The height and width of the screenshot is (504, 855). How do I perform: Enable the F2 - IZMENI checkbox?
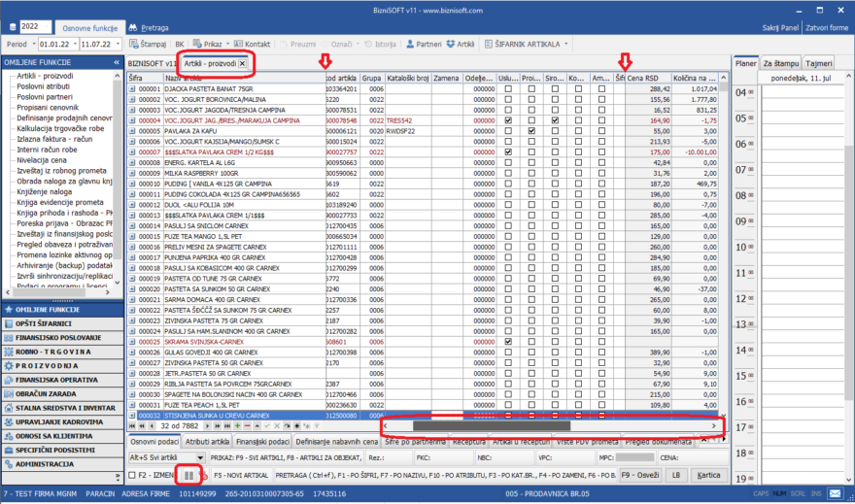[132, 475]
